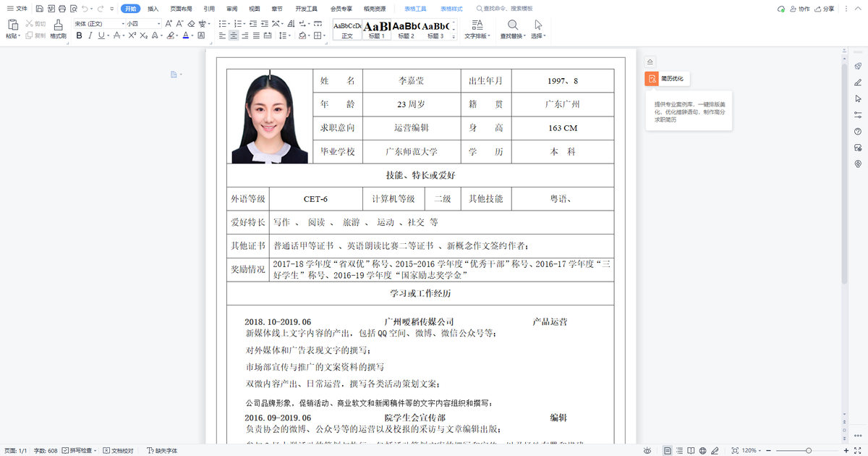Viewport: 868px width, 456px height.
Task: Click the font color A swatch
Action: pos(185,35)
